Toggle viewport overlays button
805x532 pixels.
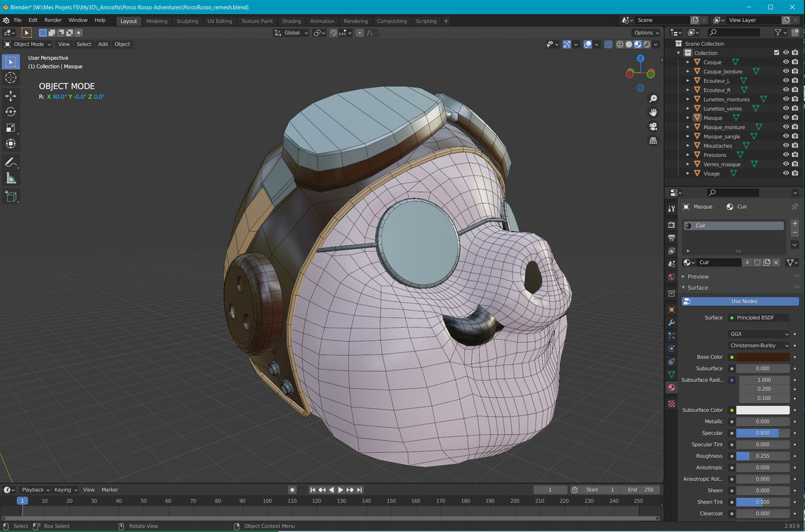(x=588, y=45)
